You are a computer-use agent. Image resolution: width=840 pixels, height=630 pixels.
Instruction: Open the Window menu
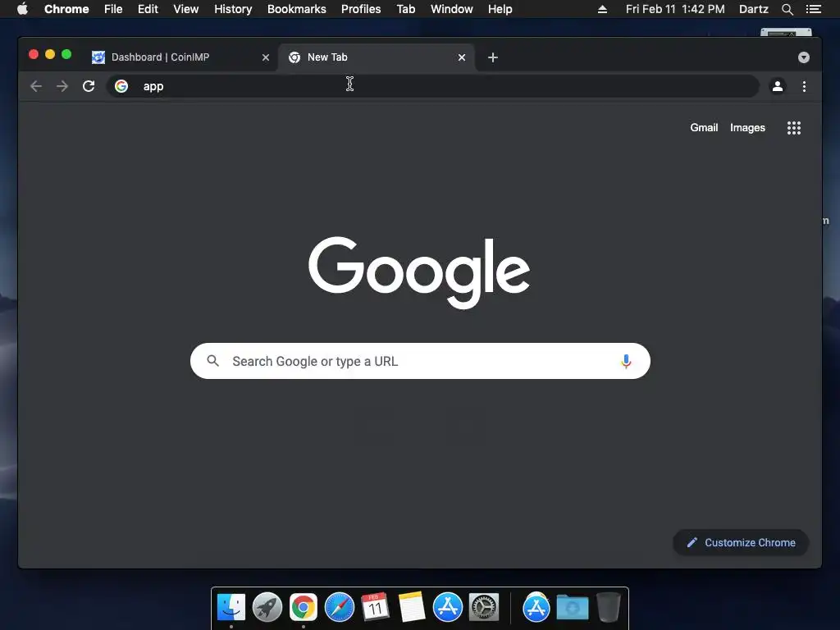coord(452,9)
